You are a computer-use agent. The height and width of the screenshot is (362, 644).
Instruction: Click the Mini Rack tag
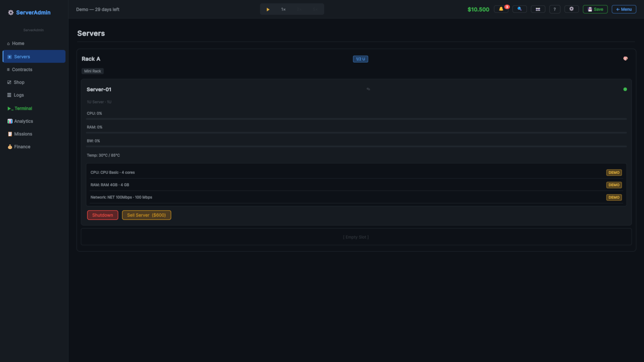93,71
